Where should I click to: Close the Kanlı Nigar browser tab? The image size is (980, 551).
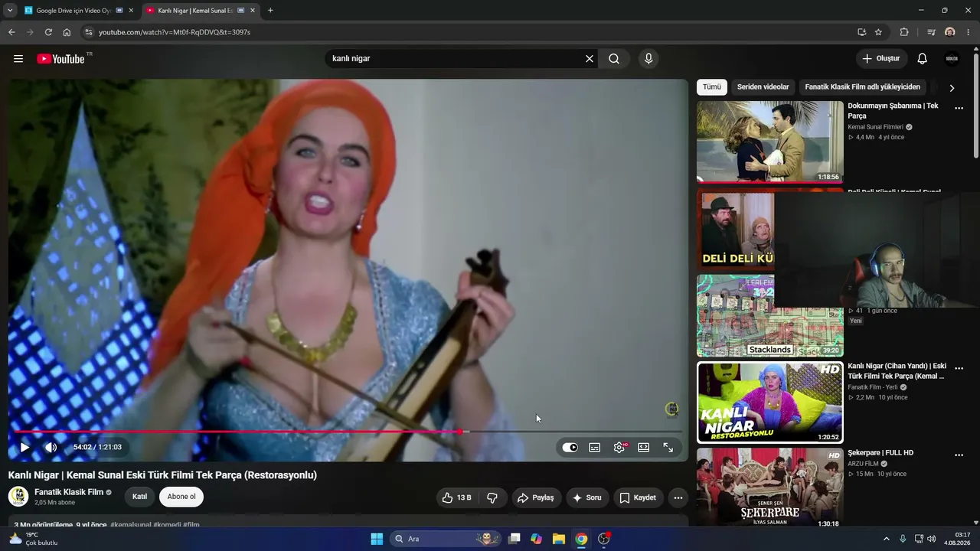tap(253, 11)
